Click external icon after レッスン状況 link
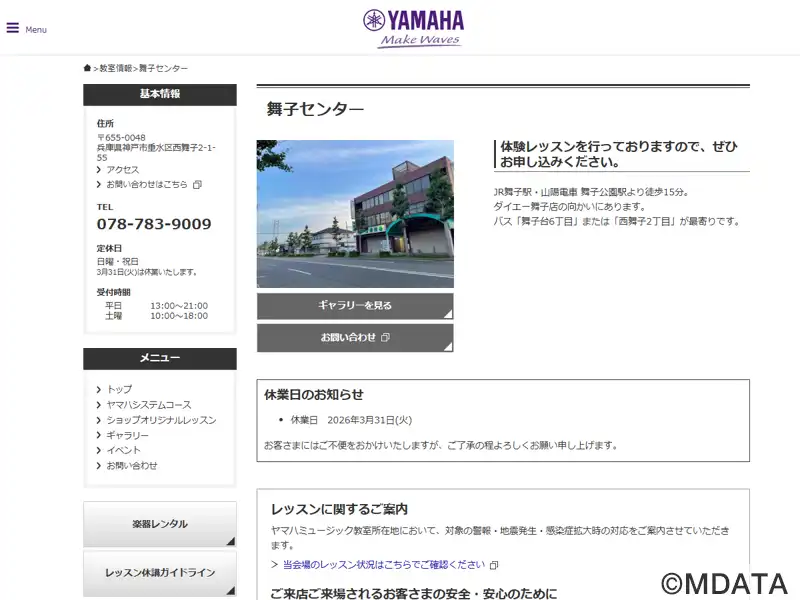 pyautogui.click(x=494, y=565)
